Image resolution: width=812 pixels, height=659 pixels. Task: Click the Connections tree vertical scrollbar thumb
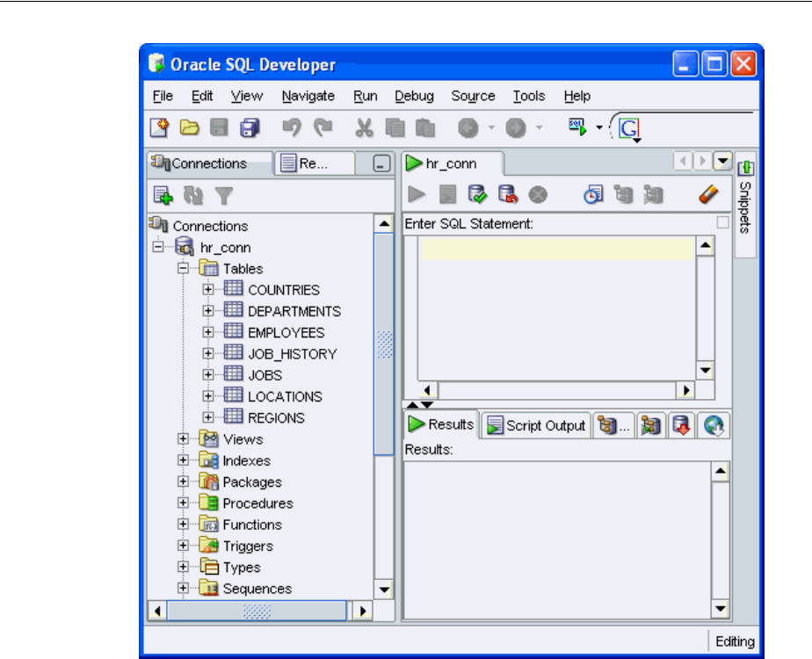point(384,344)
